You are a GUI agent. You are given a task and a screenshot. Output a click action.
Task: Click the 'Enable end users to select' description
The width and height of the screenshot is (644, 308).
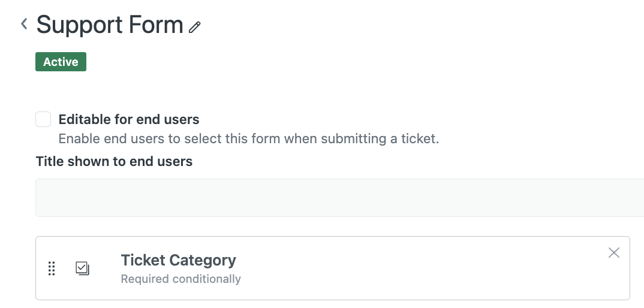(x=248, y=139)
